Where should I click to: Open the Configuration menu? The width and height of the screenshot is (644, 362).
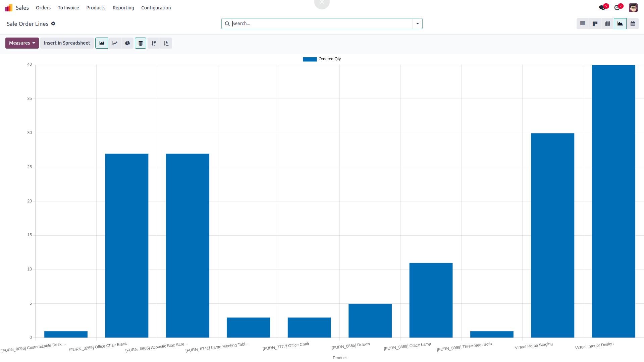pos(156,8)
